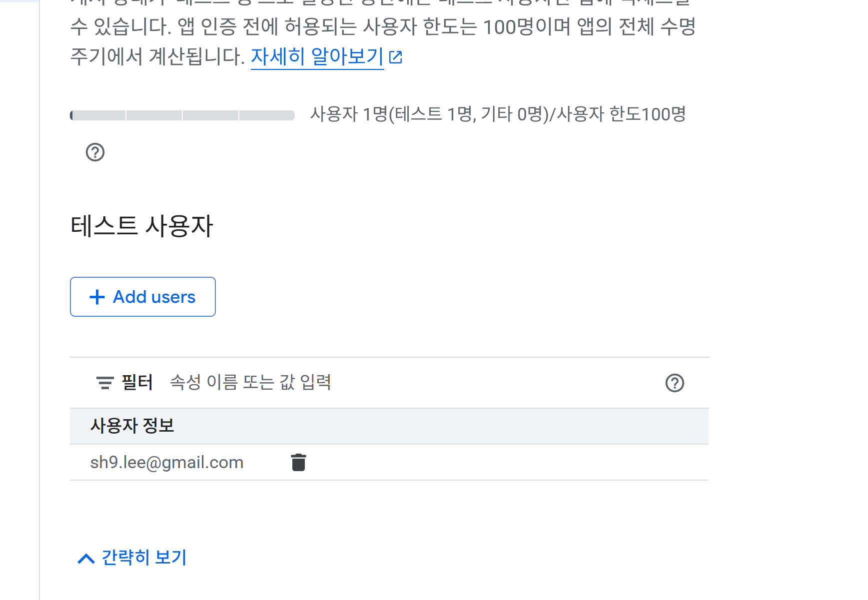The height and width of the screenshot is (600, 868).
Task: Click the plus icon inside Add users
Action: pyautogui.click(x=97, y=297)
